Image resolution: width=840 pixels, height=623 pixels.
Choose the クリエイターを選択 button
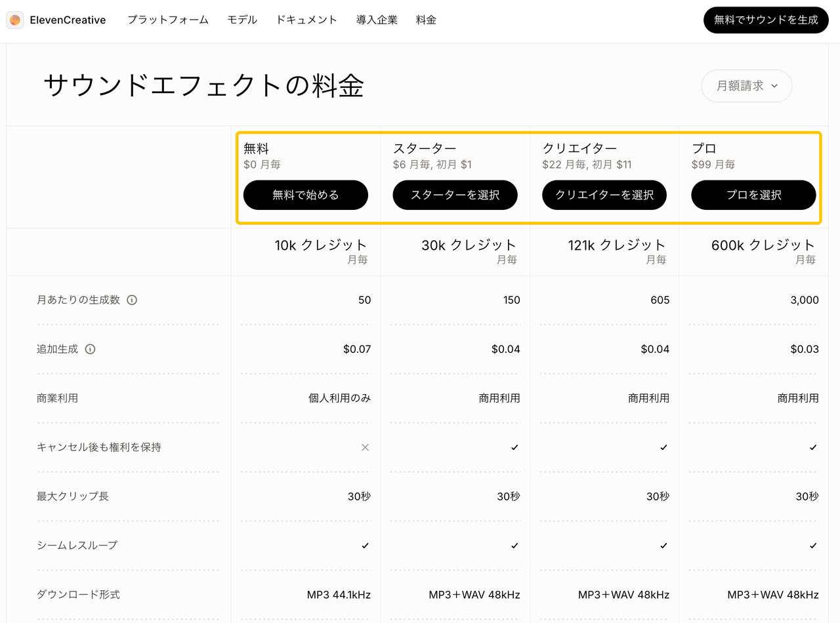(x=604, y=195)
